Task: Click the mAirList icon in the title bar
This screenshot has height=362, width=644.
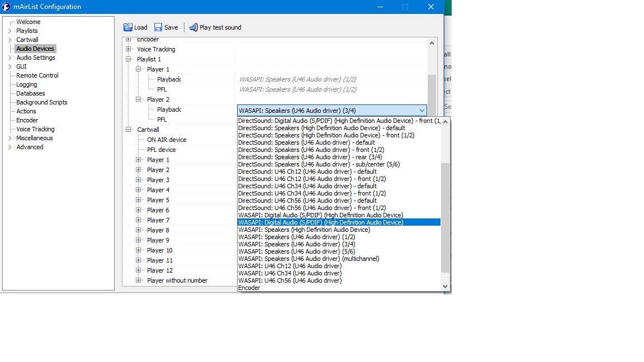Action: point(6,7)
